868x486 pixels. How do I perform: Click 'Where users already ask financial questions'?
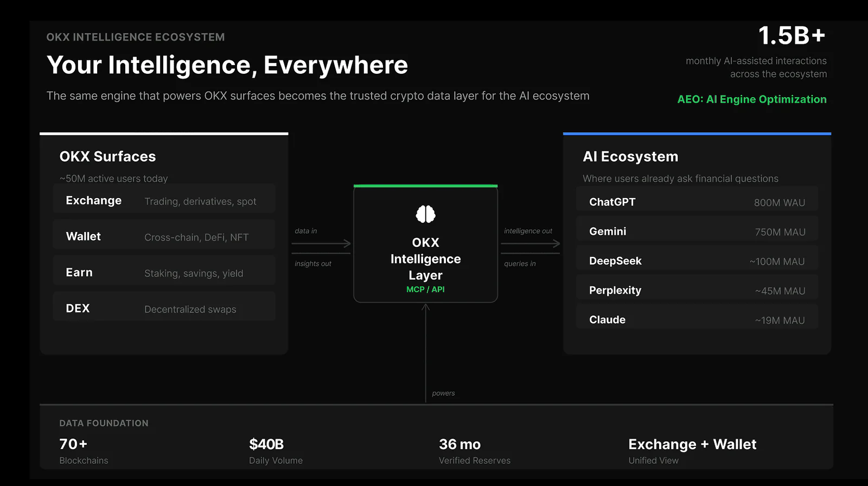click(680, 178)
